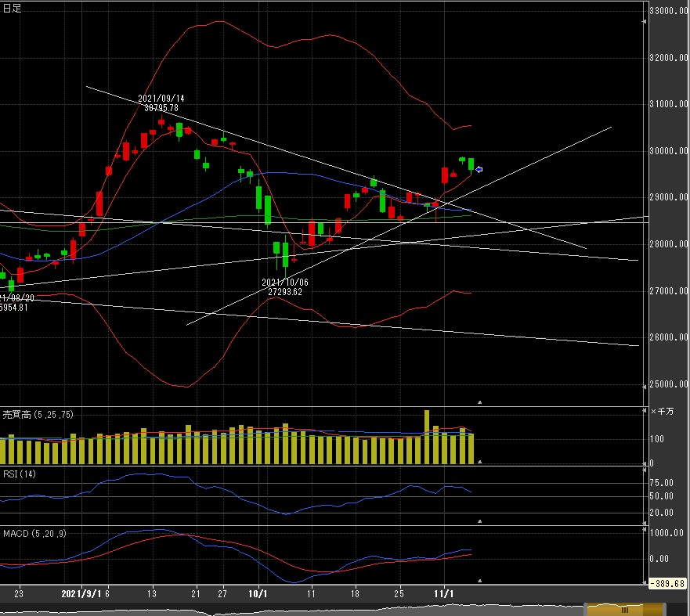Click the 18 date axis label

click(355, 594)
